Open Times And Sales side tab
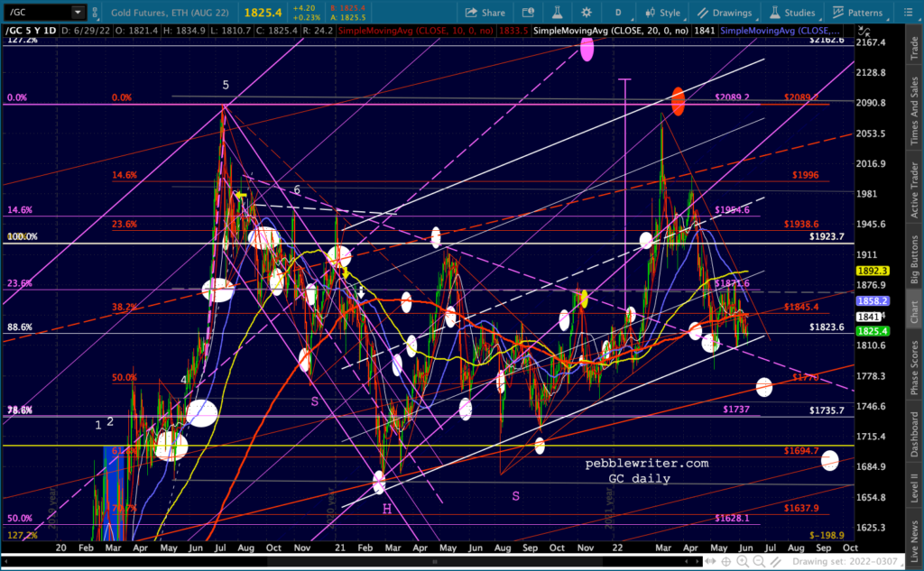The height and width of the screenshot is (571, 924). (x=914, y=111)
